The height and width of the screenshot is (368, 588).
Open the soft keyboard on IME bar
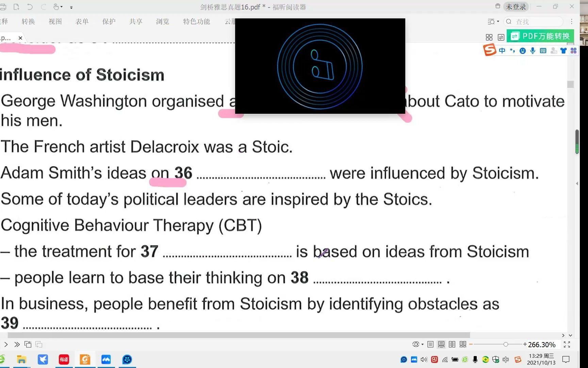point(543,50)
